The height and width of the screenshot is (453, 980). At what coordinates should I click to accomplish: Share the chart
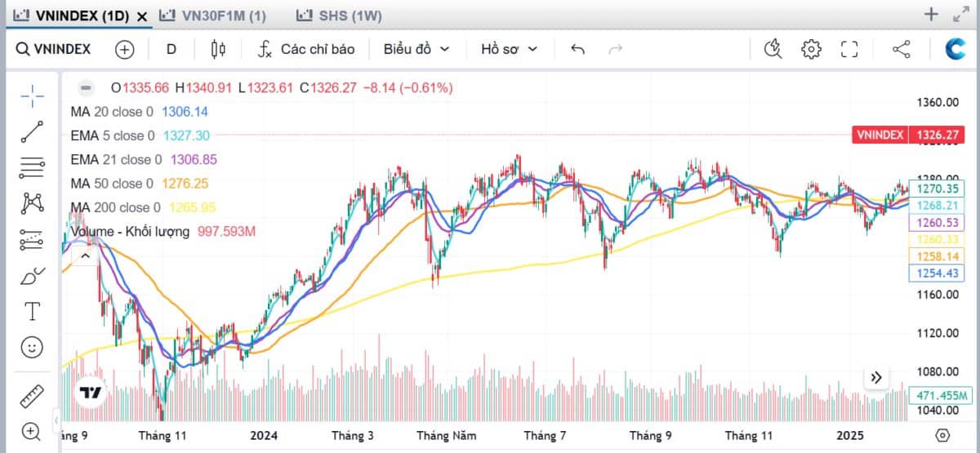point(902,49)
